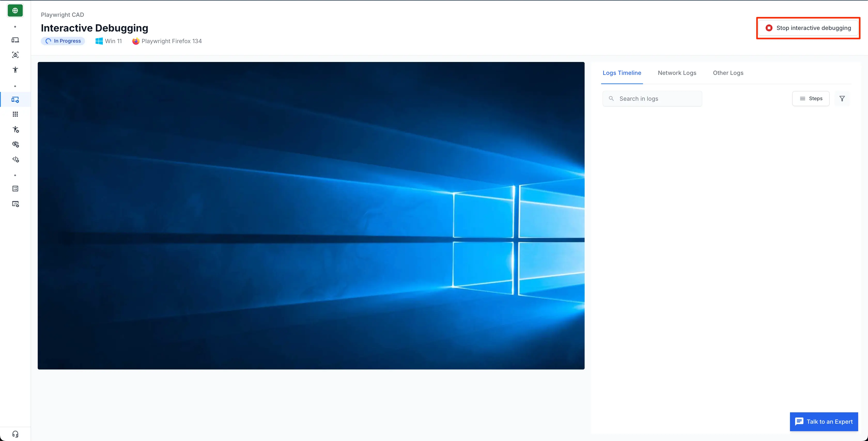This screenshot has height=441, width=868.
Task: Open the image settings sidebar icon
Action: (x=16, y=204)
